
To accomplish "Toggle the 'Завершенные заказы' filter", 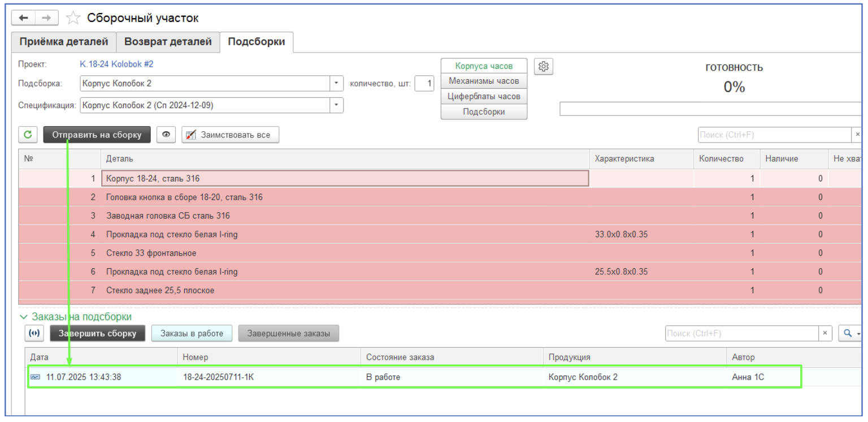I will [288, 334].
